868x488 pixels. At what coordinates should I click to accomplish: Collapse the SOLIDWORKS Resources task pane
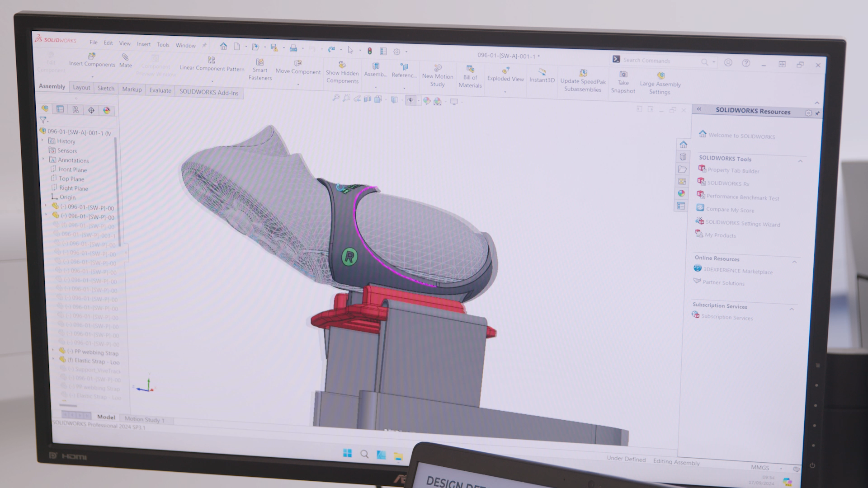click(x=699, y=109)
